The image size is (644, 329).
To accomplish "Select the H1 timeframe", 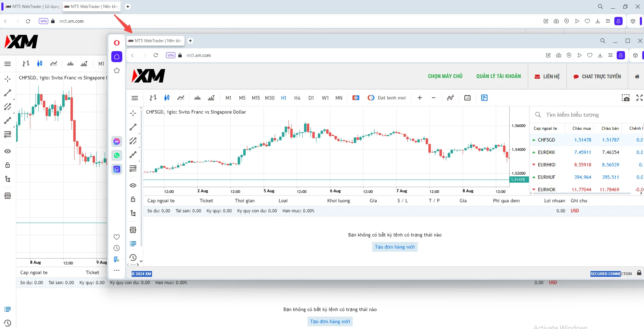I will [x=284, y=98].
